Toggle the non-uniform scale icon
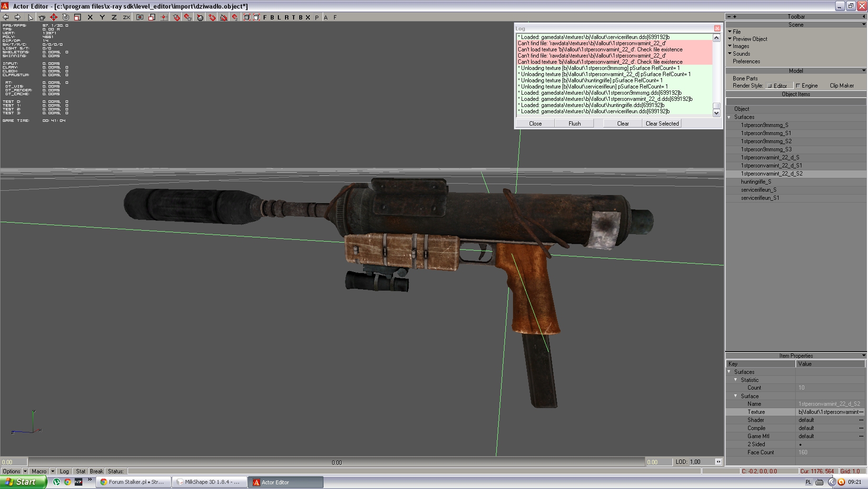Screen dimensions: 868x489 152,17
